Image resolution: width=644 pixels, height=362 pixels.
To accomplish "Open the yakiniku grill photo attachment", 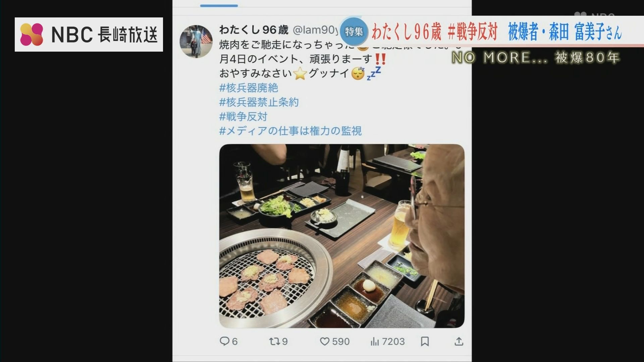I will (342, 236).
